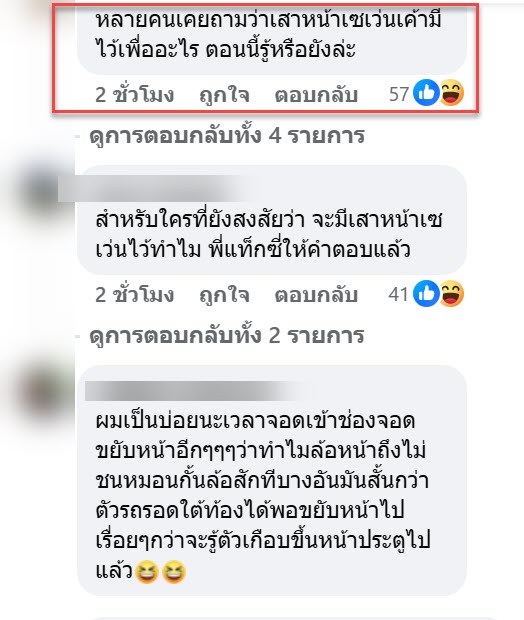View the 57 reactions count list
The height and width of the screenshot is (620, 524).
point(399,94)
